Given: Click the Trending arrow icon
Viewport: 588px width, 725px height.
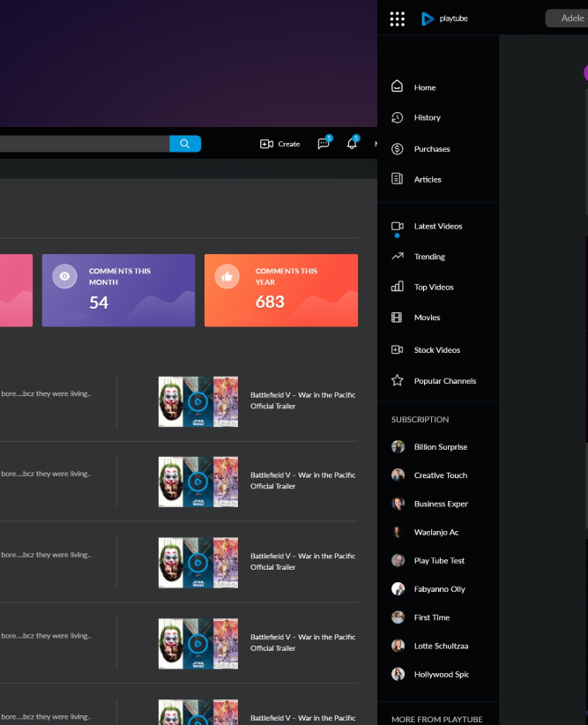Looking at the screenshot, I should 398,257.
